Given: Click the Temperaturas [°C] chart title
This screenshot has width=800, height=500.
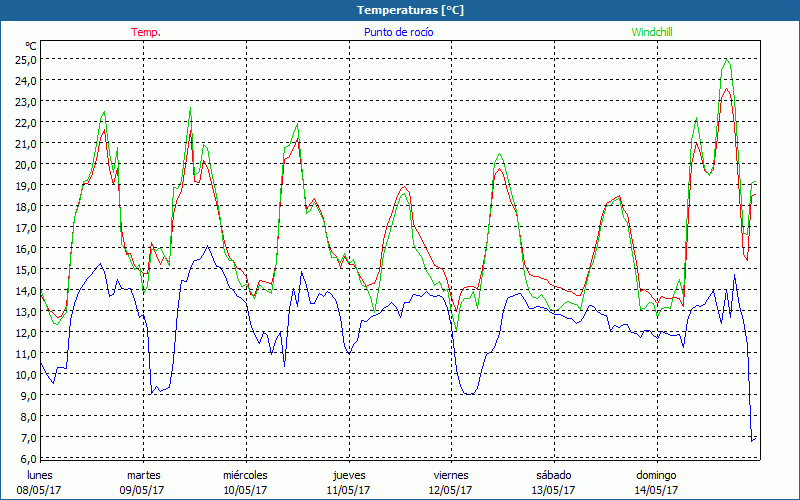Looking at the screenshot, I should tap(410, 10).
